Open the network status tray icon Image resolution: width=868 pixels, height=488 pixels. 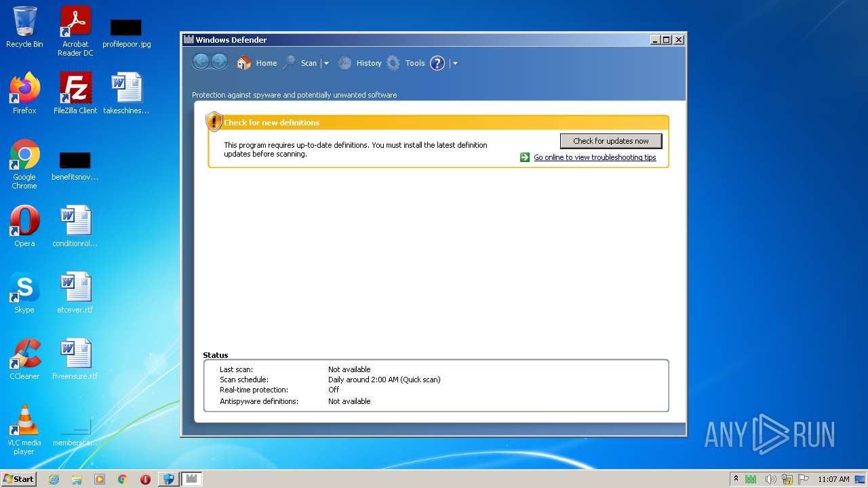[787, 479]
